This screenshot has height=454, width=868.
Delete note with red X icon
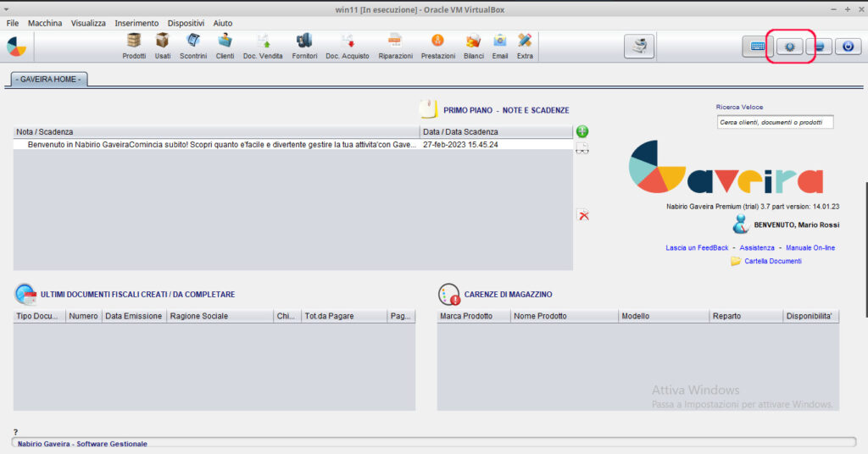583,215
